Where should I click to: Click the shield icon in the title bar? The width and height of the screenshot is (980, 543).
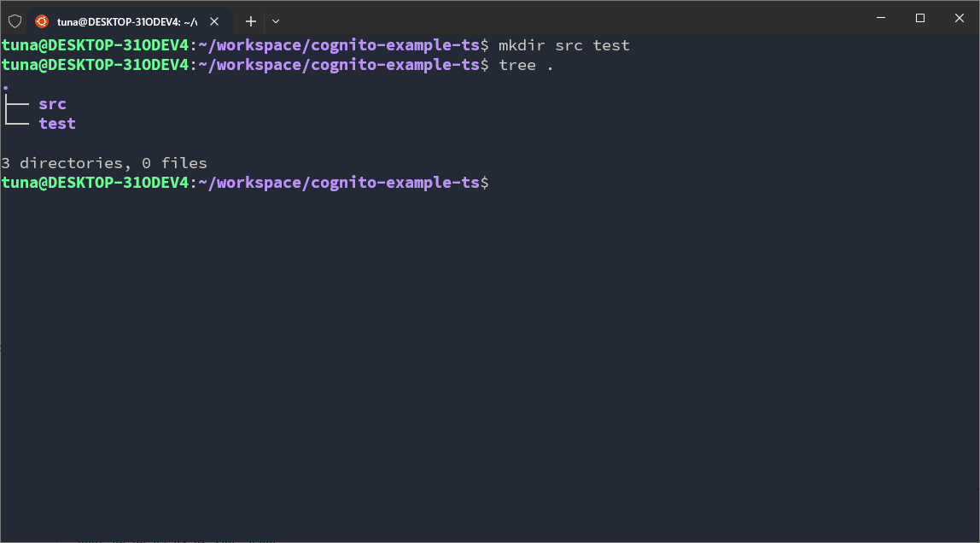coord(15,20)
